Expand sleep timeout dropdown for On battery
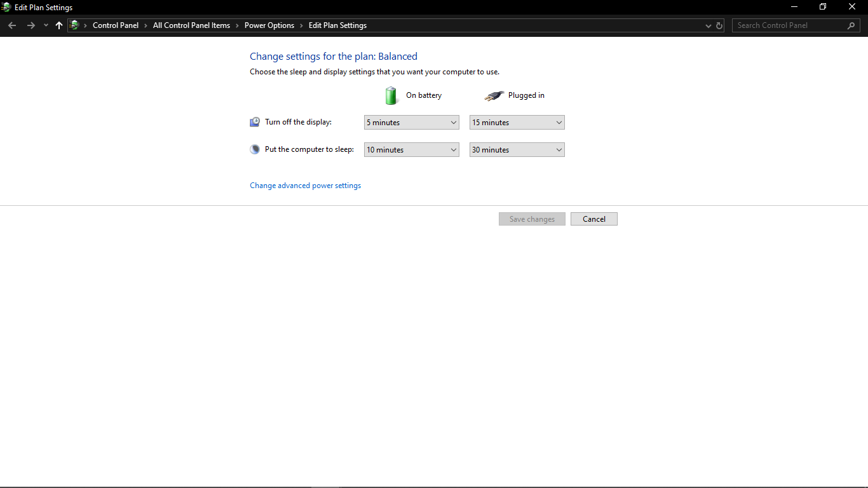The height and width of the screenshot is (488, 868). point(411,150)
